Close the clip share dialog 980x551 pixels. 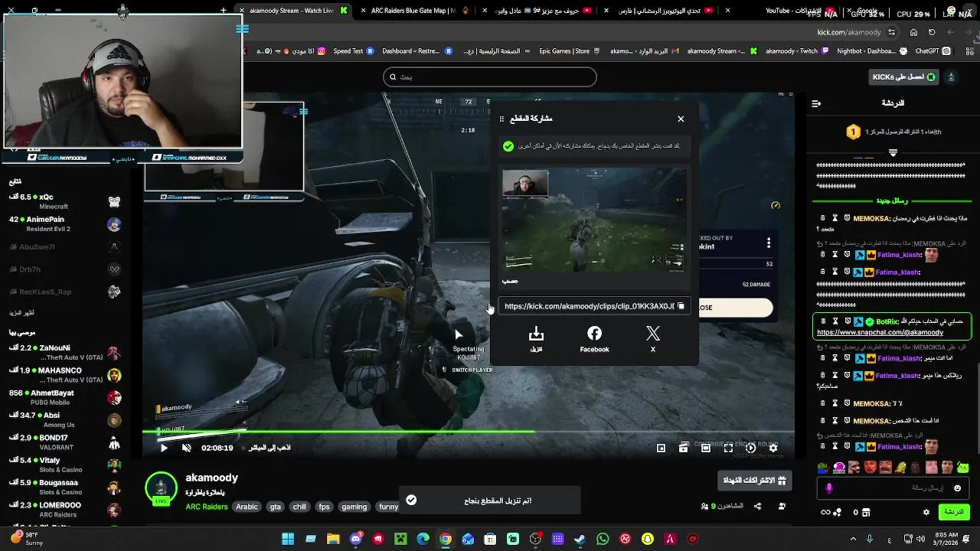(x=681, y=119)
